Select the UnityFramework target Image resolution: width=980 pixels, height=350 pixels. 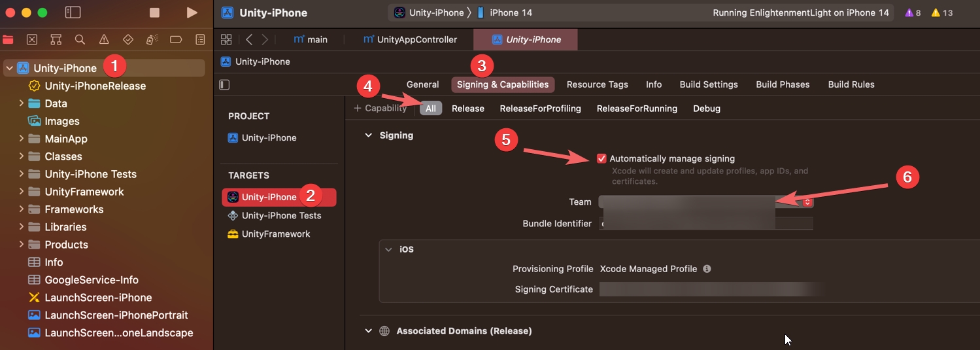275,234
